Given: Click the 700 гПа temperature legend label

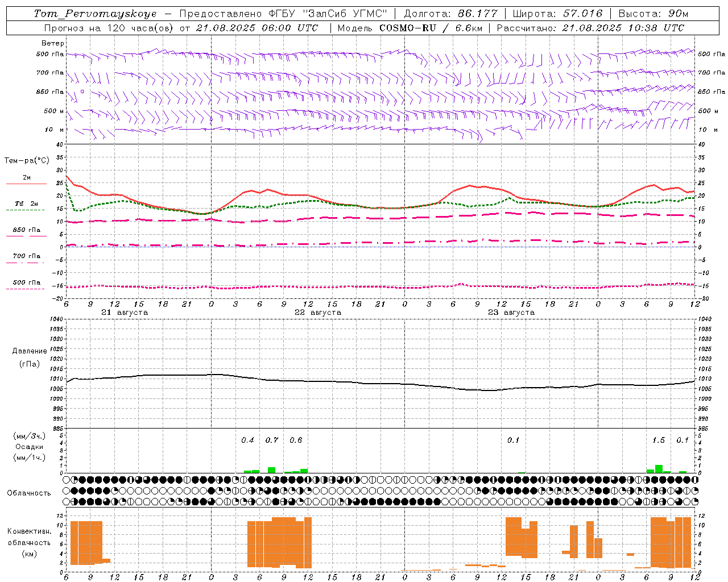Looking at the screenshot, I should pos(27,256).
